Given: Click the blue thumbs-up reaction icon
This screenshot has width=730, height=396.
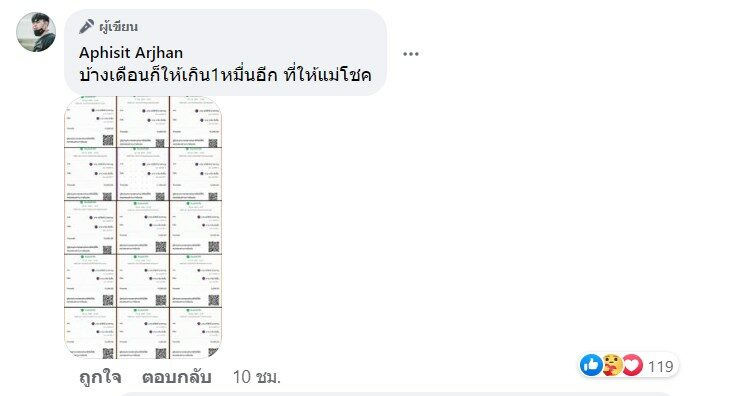Looking at the screenshot, I should pos(591,365).
